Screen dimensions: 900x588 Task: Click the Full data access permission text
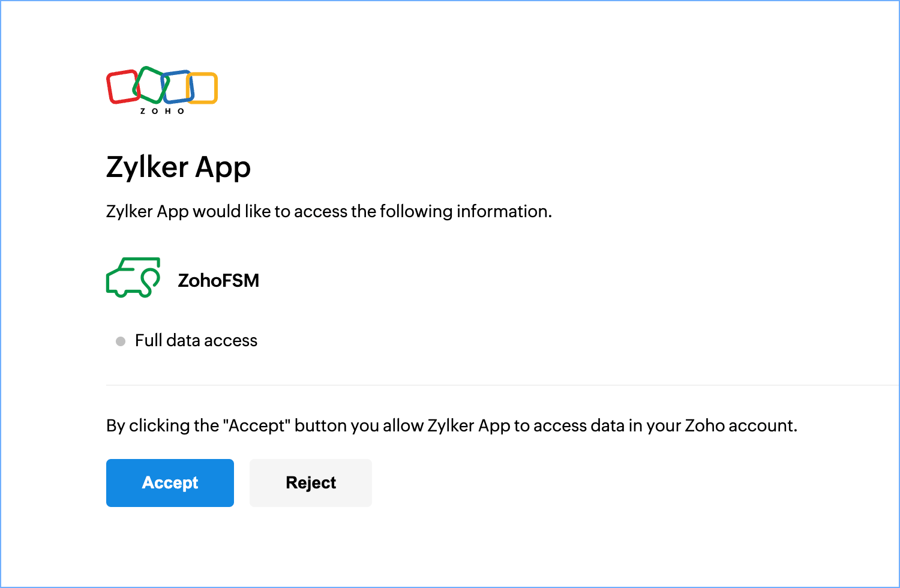point(196,341)
